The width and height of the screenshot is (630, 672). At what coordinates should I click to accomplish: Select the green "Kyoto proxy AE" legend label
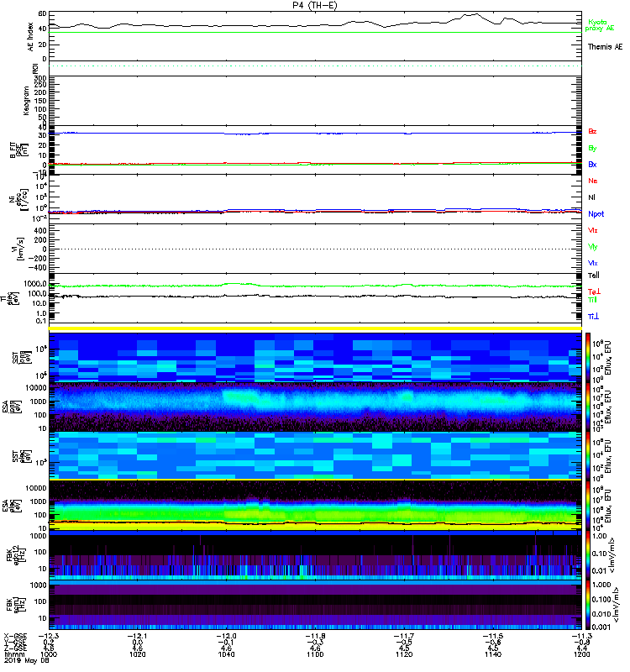tap(600, 25)
